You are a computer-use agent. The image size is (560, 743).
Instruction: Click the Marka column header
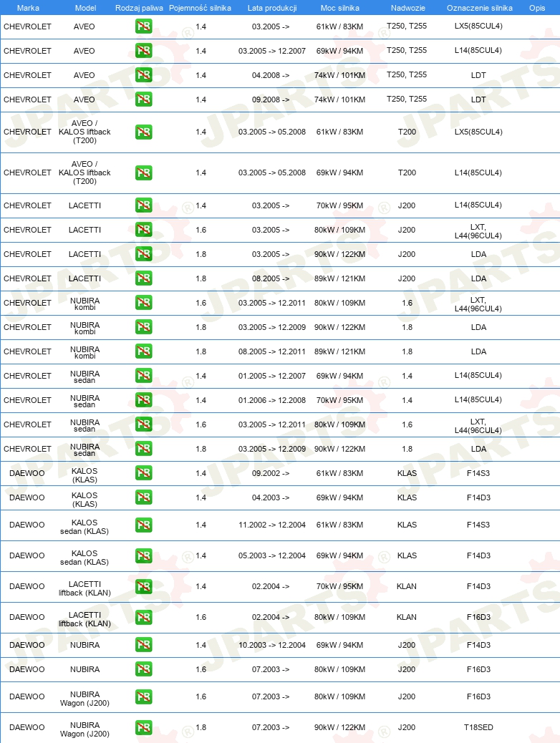(x=28, y=8)
